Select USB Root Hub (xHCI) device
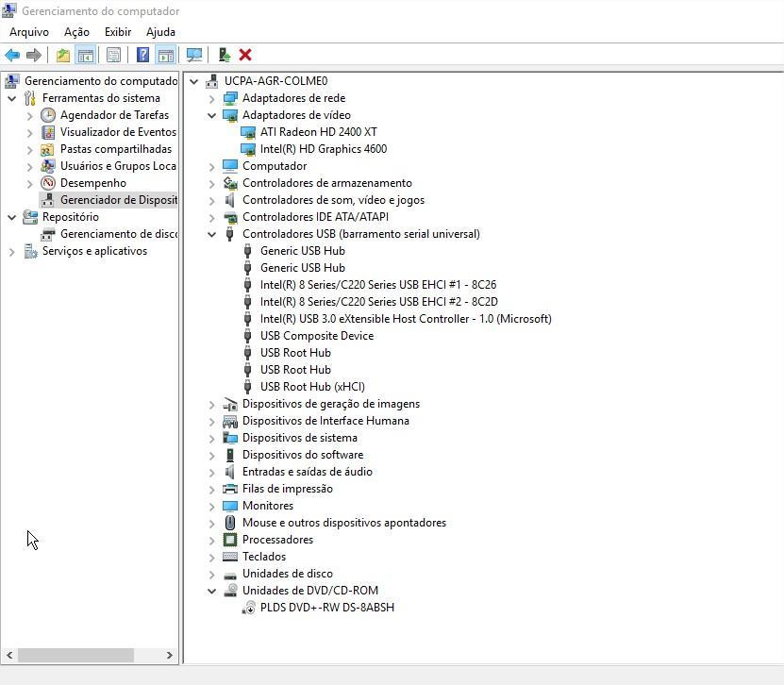The width and height of the screenshot is (784, 685). (x=312, y=387)
